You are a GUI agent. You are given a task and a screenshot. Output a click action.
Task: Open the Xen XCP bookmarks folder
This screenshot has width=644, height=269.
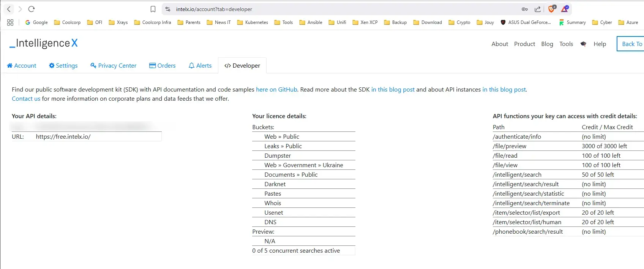pyautogui.click(x=365, y=22)
